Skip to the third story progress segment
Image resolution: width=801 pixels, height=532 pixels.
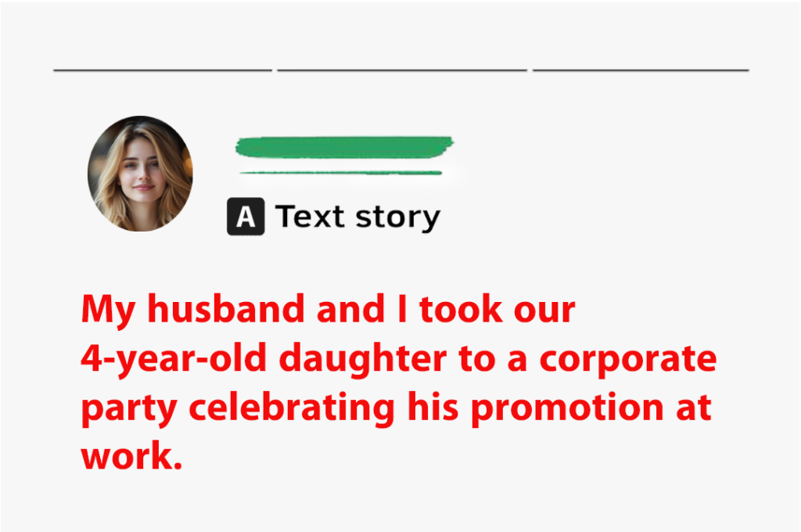(x=641, y=70)
